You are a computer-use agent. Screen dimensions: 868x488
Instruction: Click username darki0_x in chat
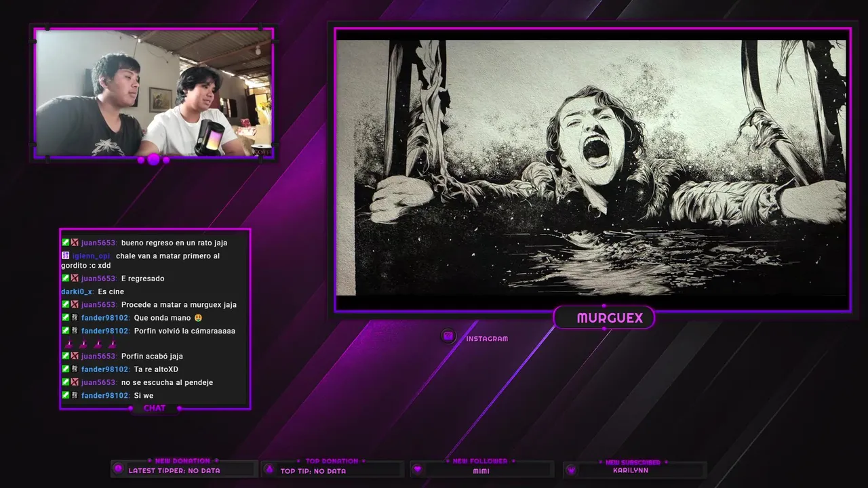point(77,291)
